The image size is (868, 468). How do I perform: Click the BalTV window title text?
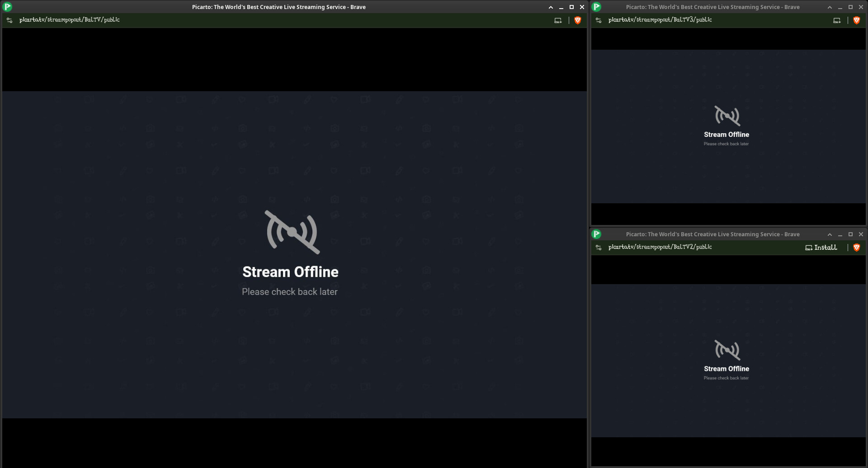click(x=279, y=7)
